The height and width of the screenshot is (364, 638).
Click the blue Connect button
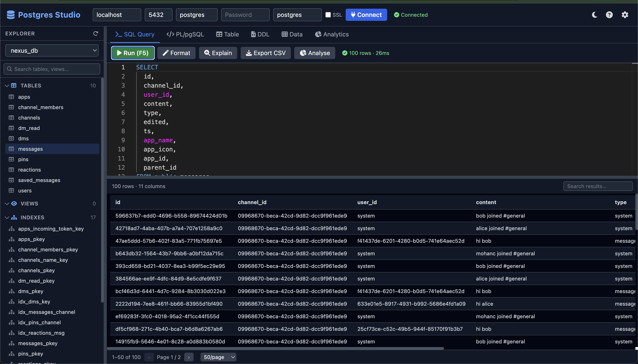tap(366, 15)
